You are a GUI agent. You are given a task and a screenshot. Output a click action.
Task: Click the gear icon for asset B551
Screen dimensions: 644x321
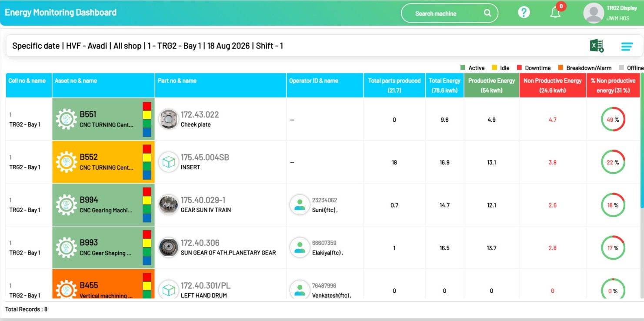coord(66,119)
